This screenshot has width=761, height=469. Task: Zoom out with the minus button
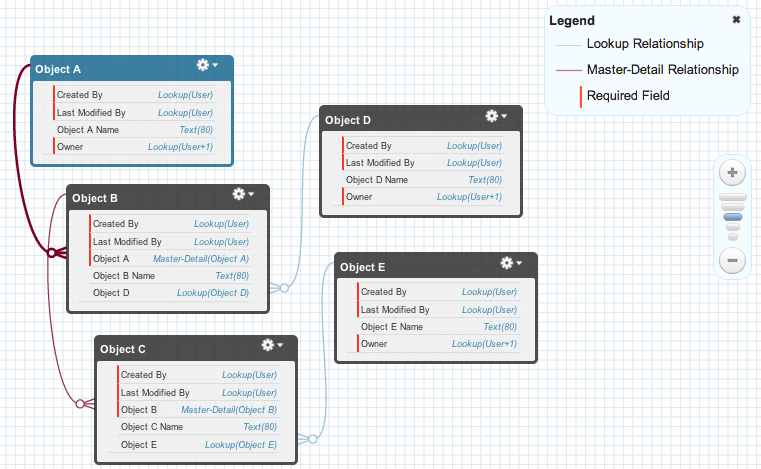tap(732, 261)
